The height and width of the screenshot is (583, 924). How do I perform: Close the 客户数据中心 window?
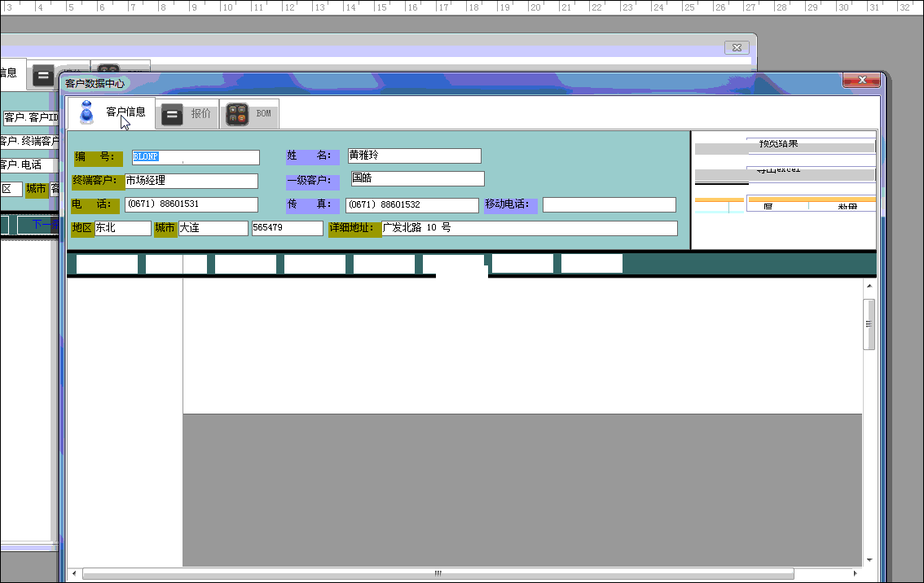(x=861, y=80)
